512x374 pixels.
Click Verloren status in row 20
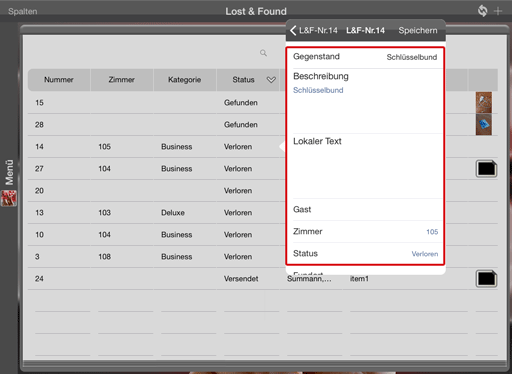238,191
